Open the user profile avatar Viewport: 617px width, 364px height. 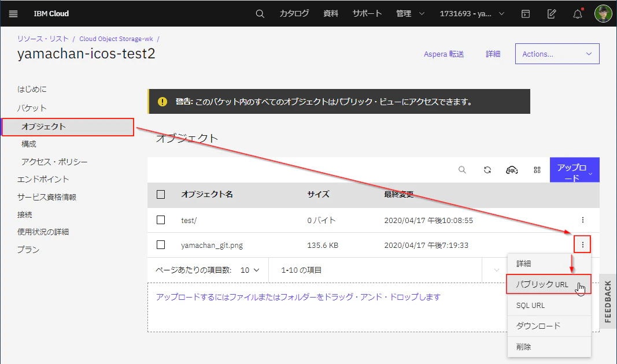click(603, 14)
